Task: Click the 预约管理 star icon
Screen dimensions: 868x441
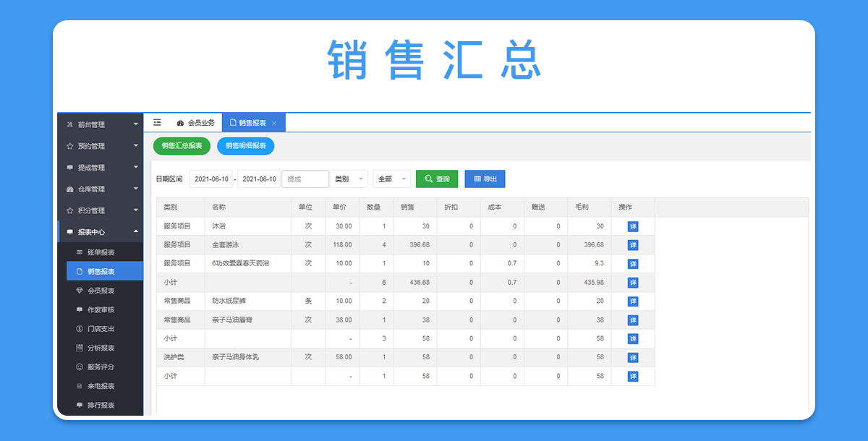Action: tap(70, 146)
